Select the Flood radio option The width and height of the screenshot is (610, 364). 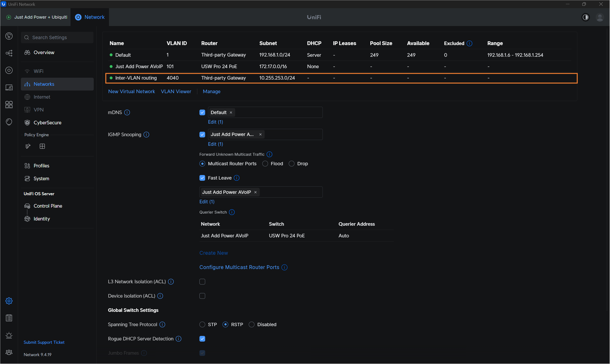(x=265, y=164)
